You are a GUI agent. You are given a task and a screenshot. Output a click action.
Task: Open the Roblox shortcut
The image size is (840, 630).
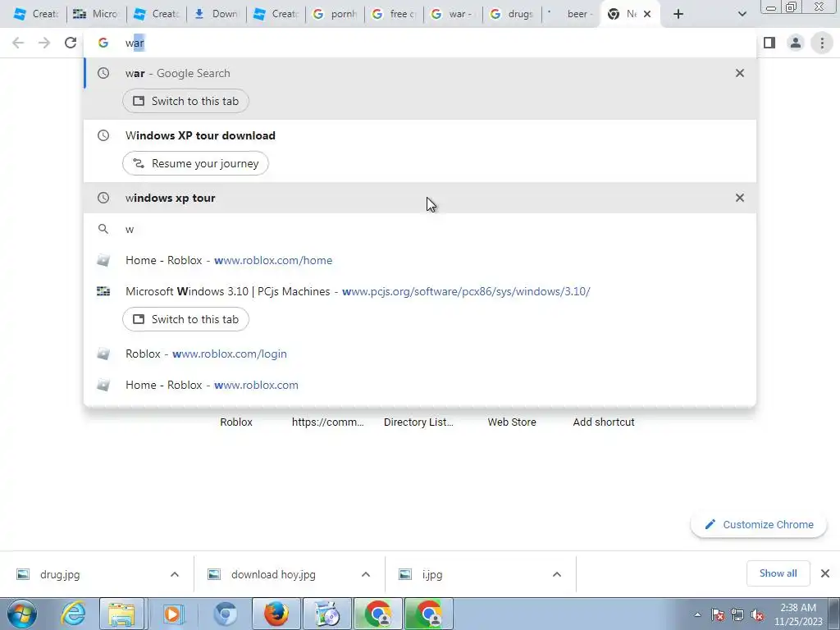[235, 422]
